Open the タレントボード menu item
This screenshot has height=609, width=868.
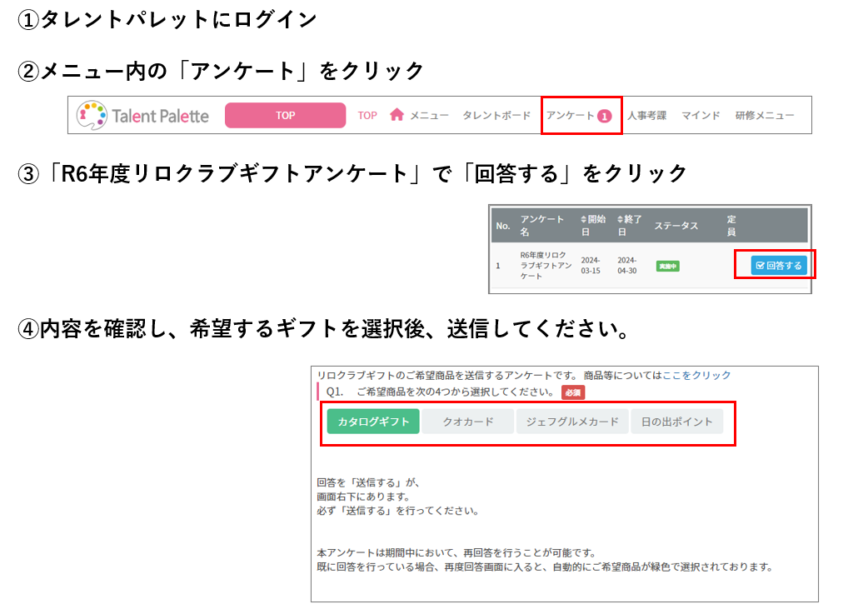(496, 116)
